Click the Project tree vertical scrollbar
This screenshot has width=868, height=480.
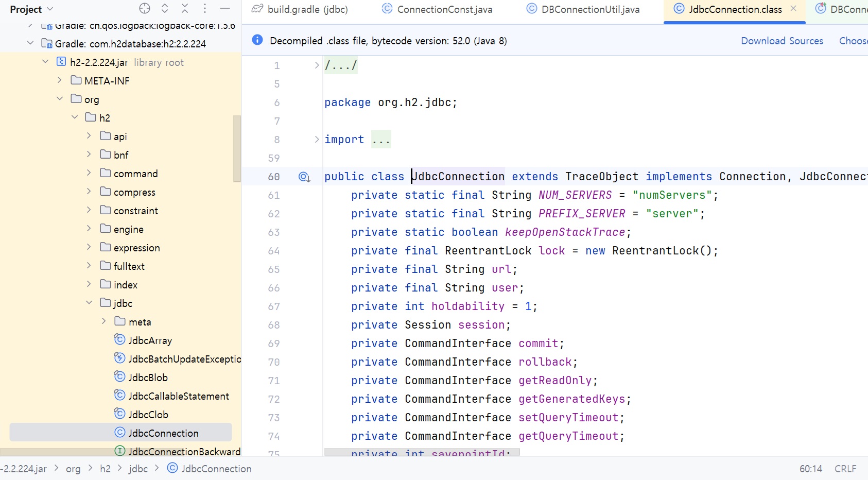237,149
